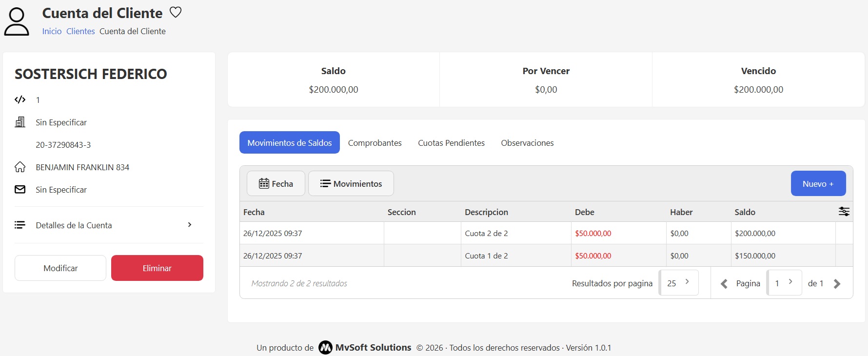Image resolution: width=868 pixels, height=356 pixels.
Task: Open results per page dropdown
Action: [678, 283]
